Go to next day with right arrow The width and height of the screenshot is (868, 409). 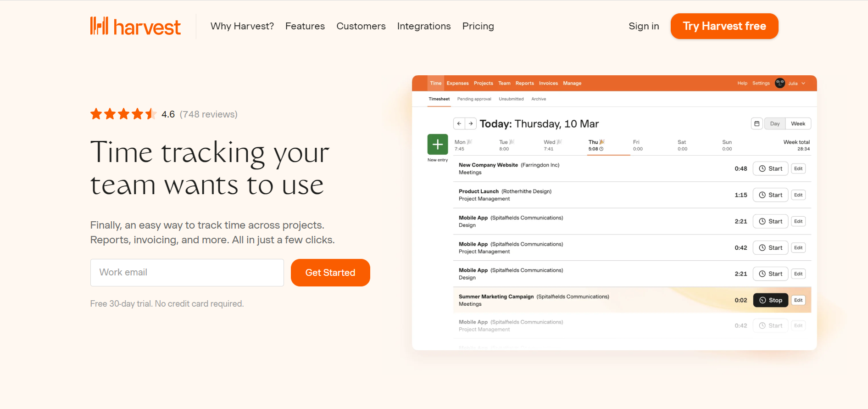click(471, 123)
